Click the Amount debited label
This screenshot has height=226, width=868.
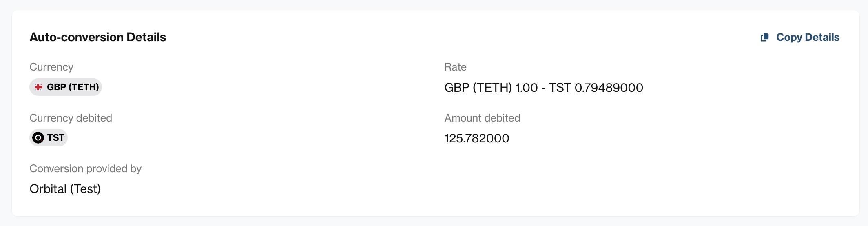tap(483, 118)
